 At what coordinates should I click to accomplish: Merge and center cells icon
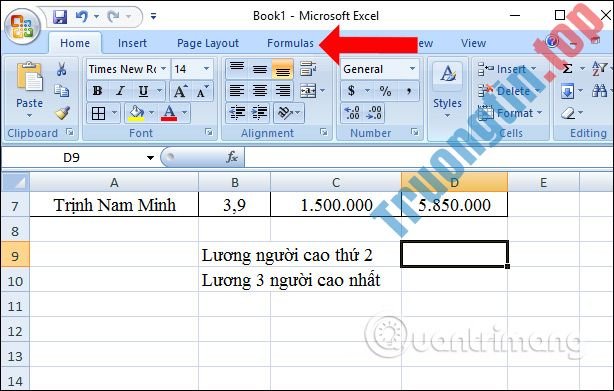tap(308, 91)
